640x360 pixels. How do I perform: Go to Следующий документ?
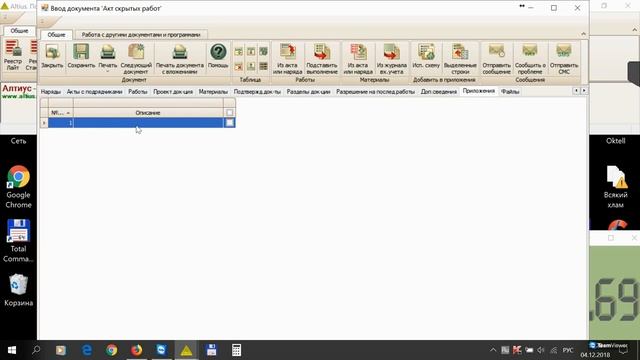(136, 59)
